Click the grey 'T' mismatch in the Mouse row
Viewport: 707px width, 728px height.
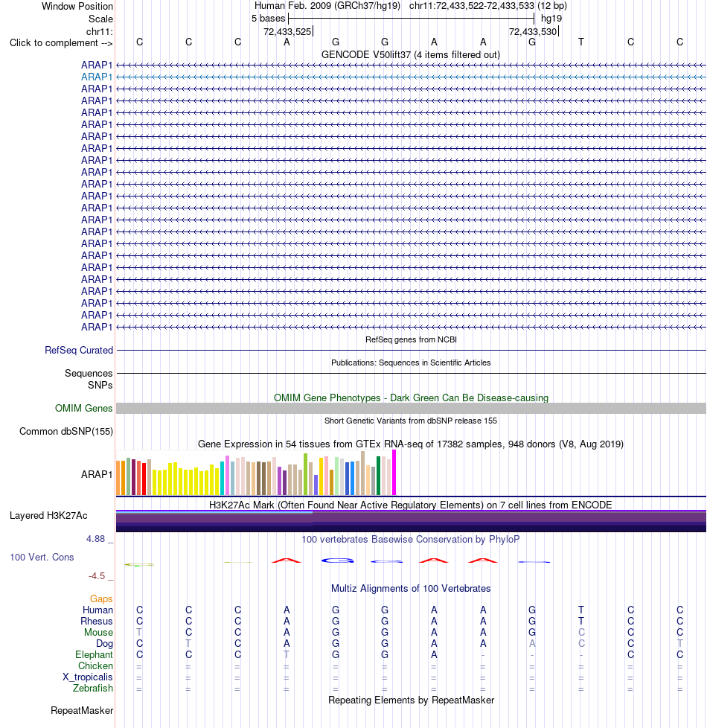(x=139, y=633)
